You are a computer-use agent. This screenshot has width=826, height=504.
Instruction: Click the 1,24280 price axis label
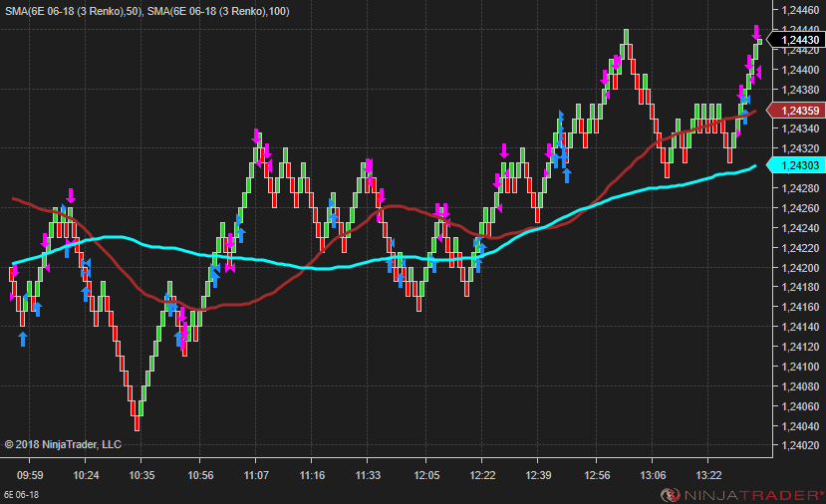click(799, 188)
